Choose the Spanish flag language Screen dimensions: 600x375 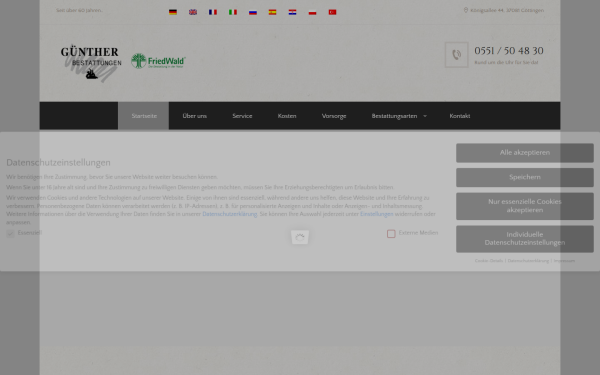pyautogui.click(x=272, y=12)
